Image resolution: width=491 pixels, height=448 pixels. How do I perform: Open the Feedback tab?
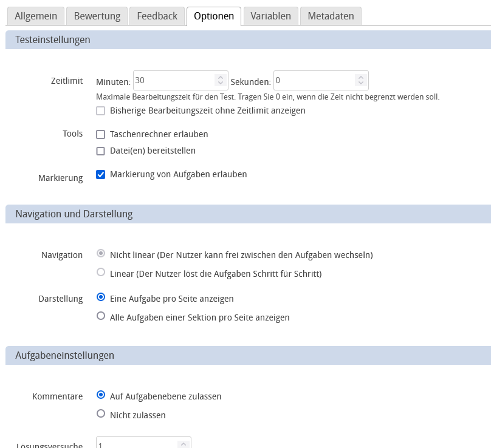(157, 16)
